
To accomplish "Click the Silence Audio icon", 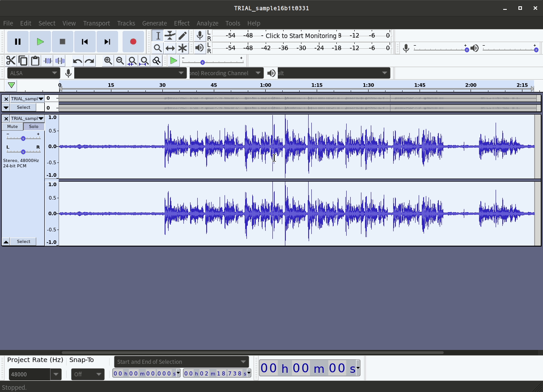I will (60, 61).
